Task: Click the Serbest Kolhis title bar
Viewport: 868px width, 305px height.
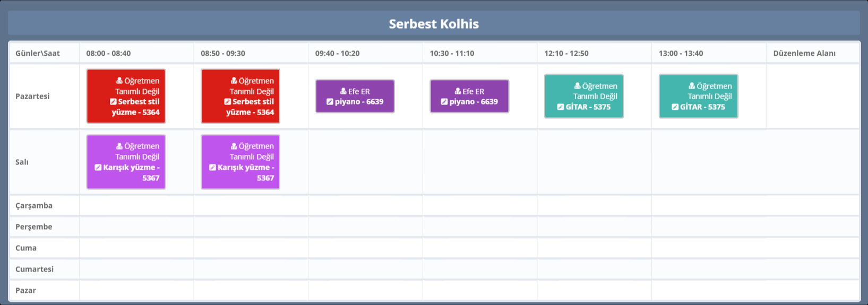Action: pyautogui.click(x=434, y=24)
